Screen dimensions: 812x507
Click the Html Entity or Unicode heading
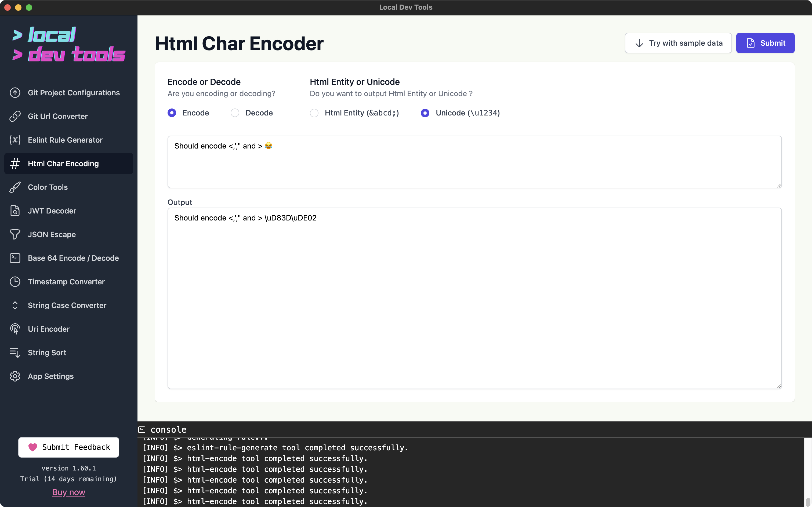[x=355, y=82]
